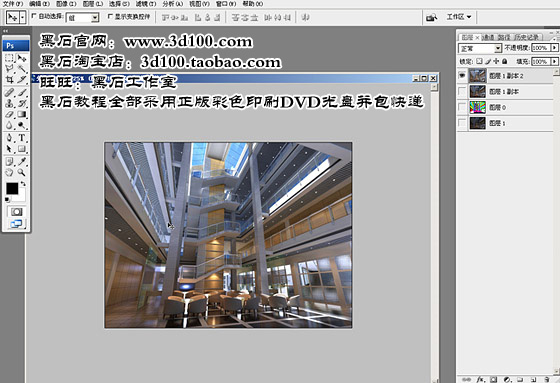
Task: Select the Magic Wand tool
Action: (x=22, y=69)
